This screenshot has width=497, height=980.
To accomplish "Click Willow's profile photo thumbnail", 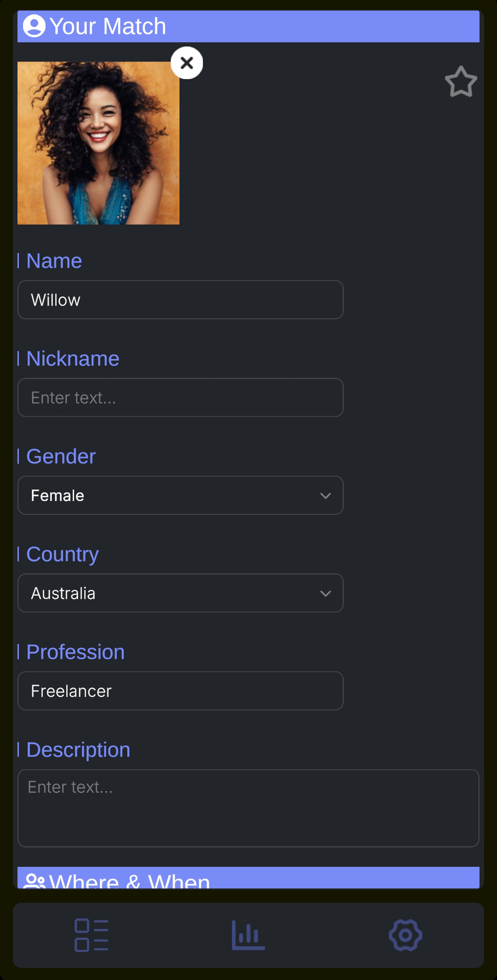I will pyautogui.click(x=98, y=143).
